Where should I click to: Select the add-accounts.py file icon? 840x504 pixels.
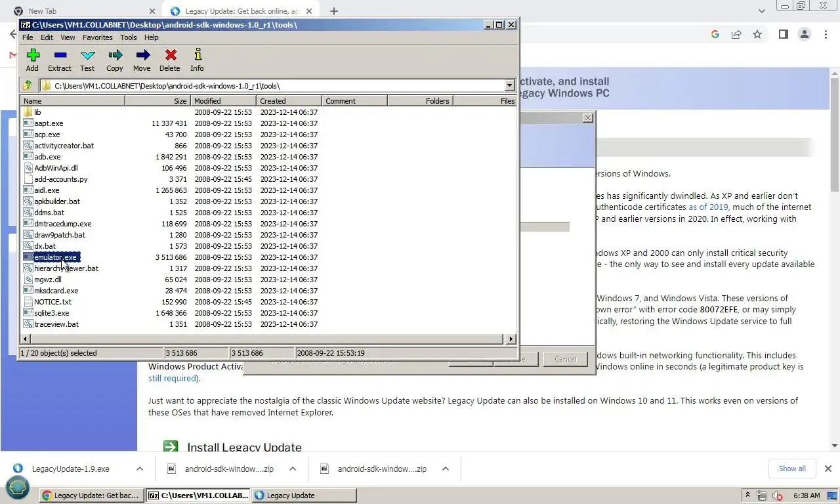pos(28,179)
